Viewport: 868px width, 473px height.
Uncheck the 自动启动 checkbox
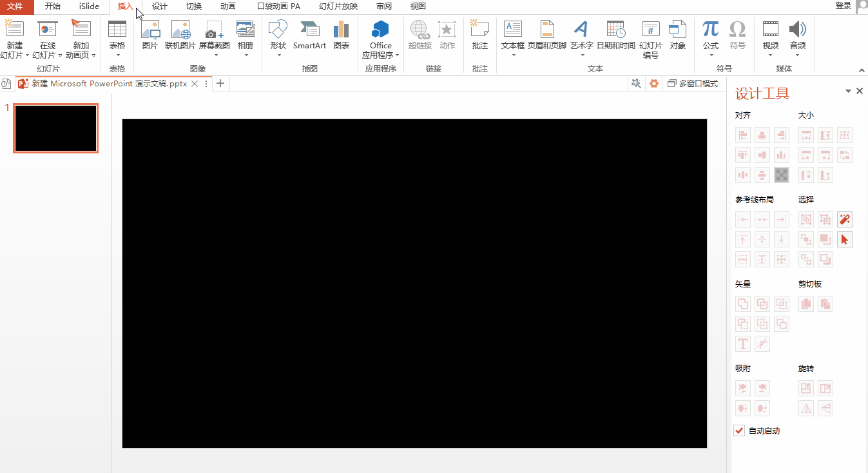(x=739, y=430)
